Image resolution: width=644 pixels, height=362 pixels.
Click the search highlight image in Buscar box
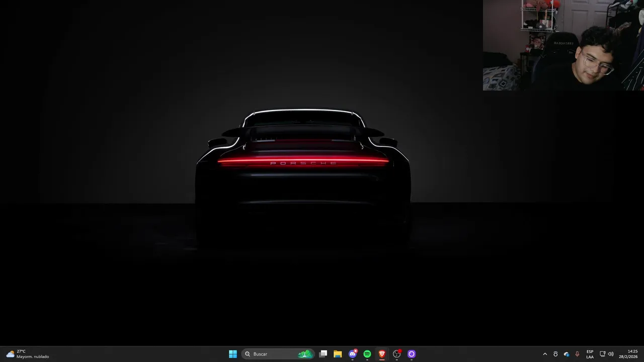[305, 354]
